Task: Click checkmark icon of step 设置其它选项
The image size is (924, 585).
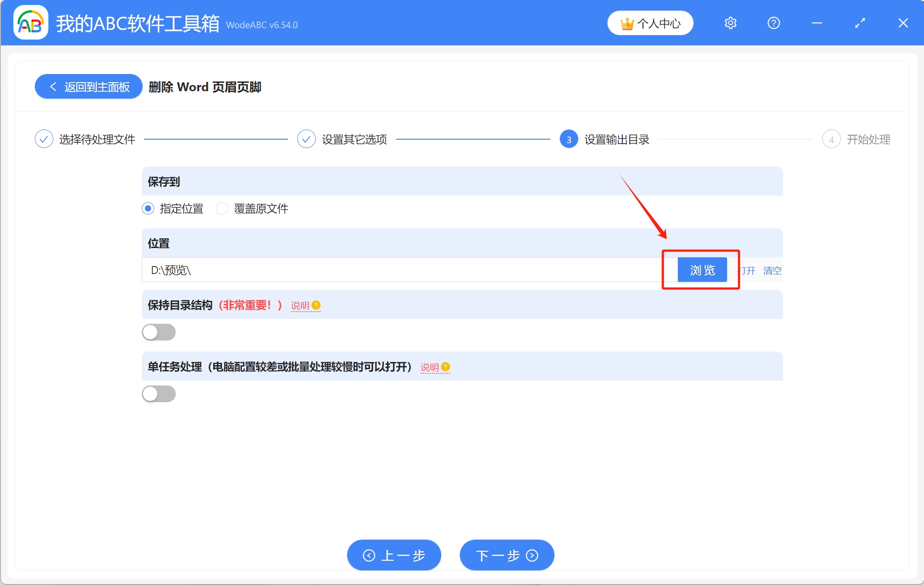Action: [307, 139]
